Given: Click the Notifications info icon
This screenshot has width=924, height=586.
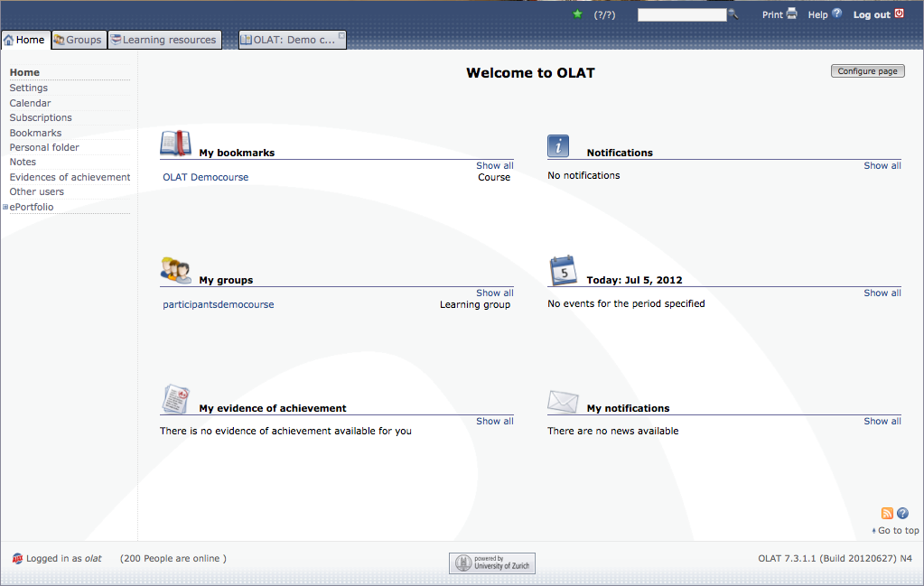Looking at the screenshot, I should tap(558, 145).
